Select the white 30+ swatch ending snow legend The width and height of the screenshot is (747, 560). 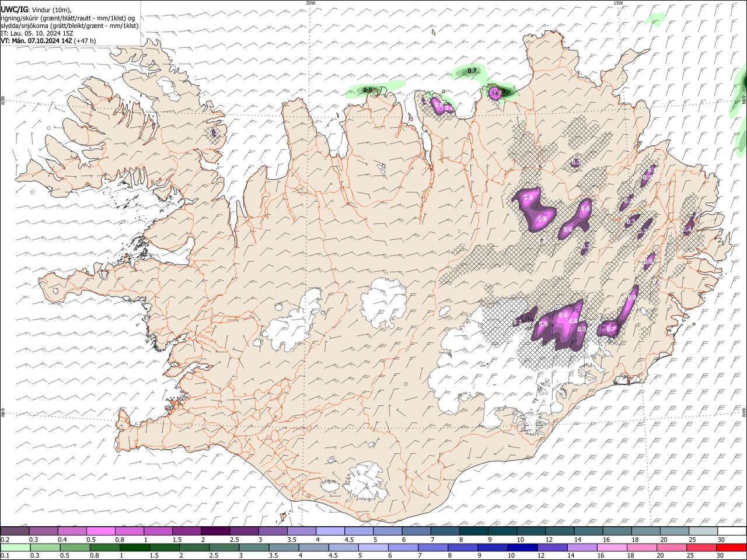[x=732, y=531]
